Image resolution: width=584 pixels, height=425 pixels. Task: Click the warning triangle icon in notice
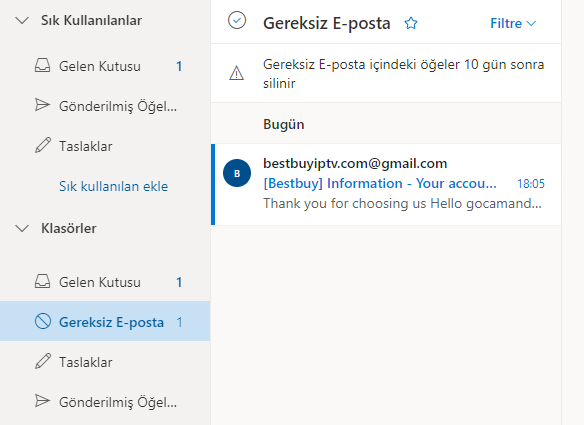pos(237,73)
